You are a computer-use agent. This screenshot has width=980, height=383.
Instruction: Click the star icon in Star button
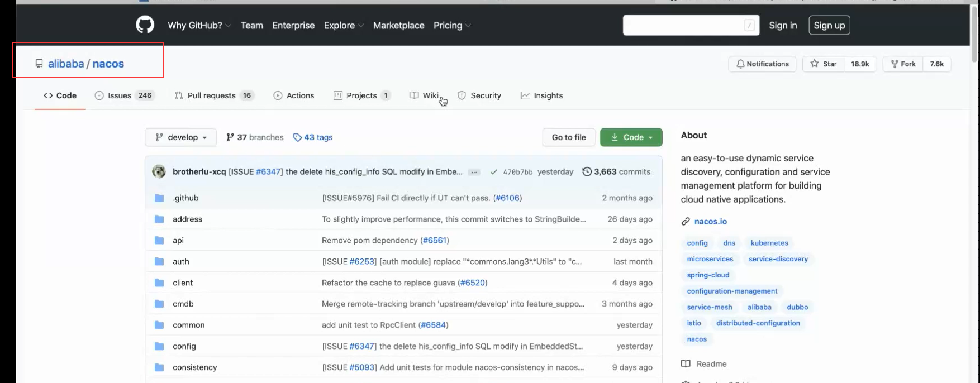tap(815, 64)
